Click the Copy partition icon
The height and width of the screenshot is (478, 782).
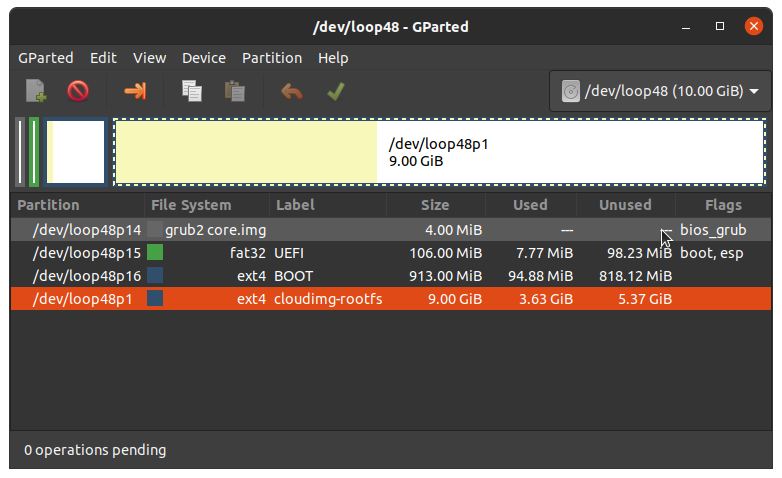coord(192,91)
